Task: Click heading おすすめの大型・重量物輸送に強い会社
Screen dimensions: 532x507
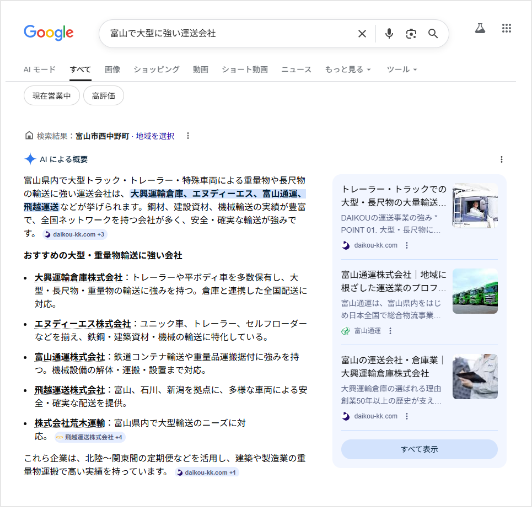Action: (103, 256)
